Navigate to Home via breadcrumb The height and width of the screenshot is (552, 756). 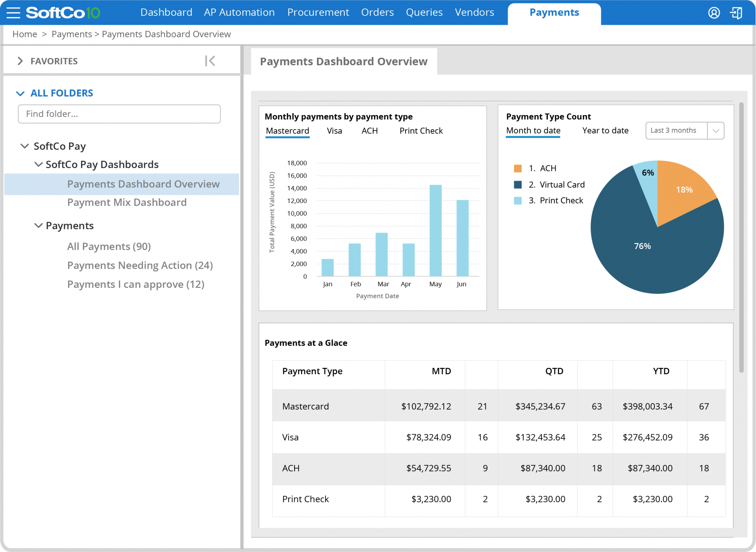pyautogui.click(x=24, y=34)
